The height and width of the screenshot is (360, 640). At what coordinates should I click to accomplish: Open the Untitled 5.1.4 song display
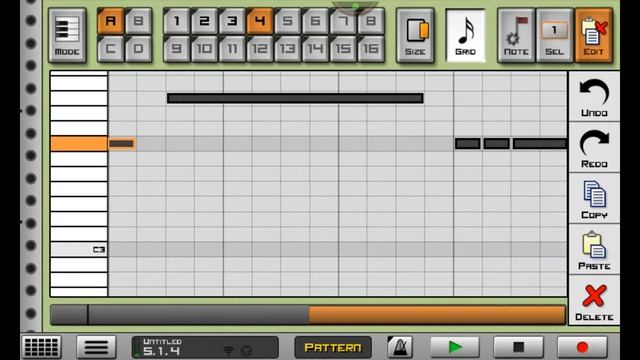[205, 347]
